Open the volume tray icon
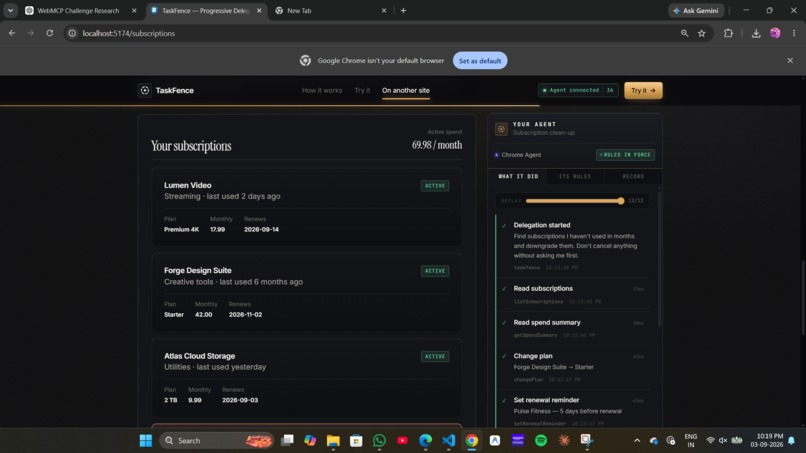806x453 pixels. 723,441
